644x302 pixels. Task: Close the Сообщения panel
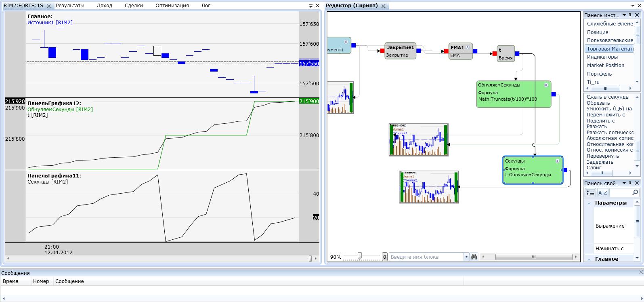pyautogui.click(x=640, y=273)
